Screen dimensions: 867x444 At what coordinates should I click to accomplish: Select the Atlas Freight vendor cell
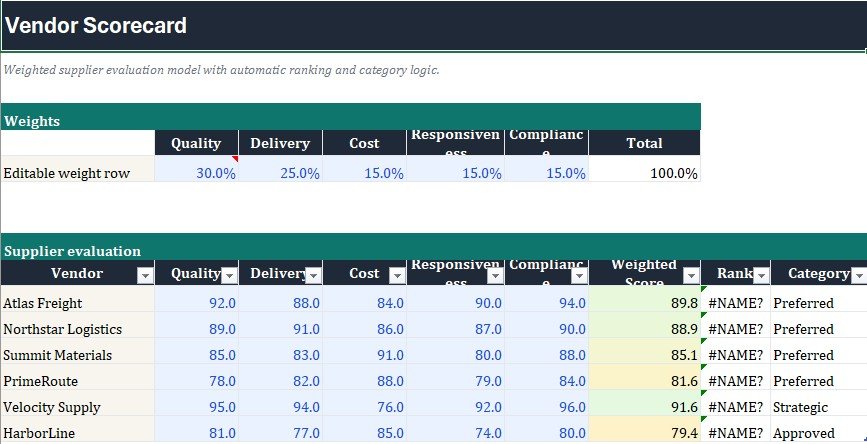[77, 299]
